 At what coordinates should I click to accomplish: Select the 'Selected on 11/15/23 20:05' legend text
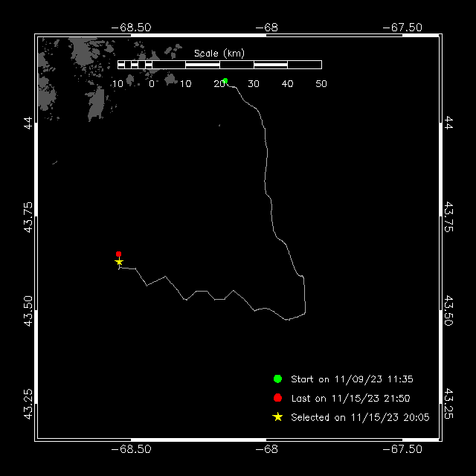[x=360, y=417]
